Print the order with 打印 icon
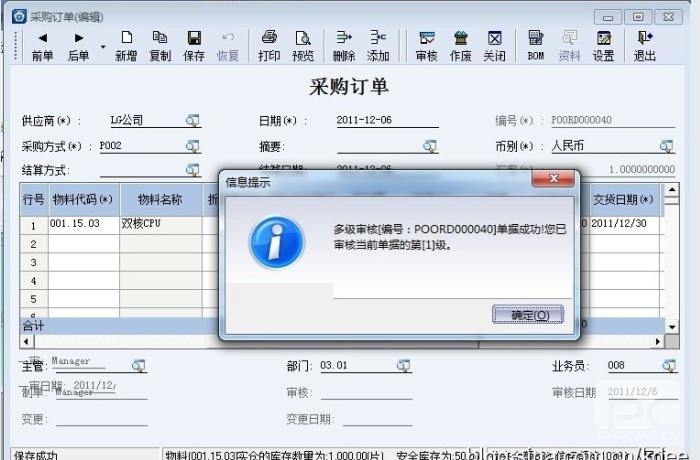Image resolution: width=700 pixels, height=460 pixels. click(x=269, y=45)
